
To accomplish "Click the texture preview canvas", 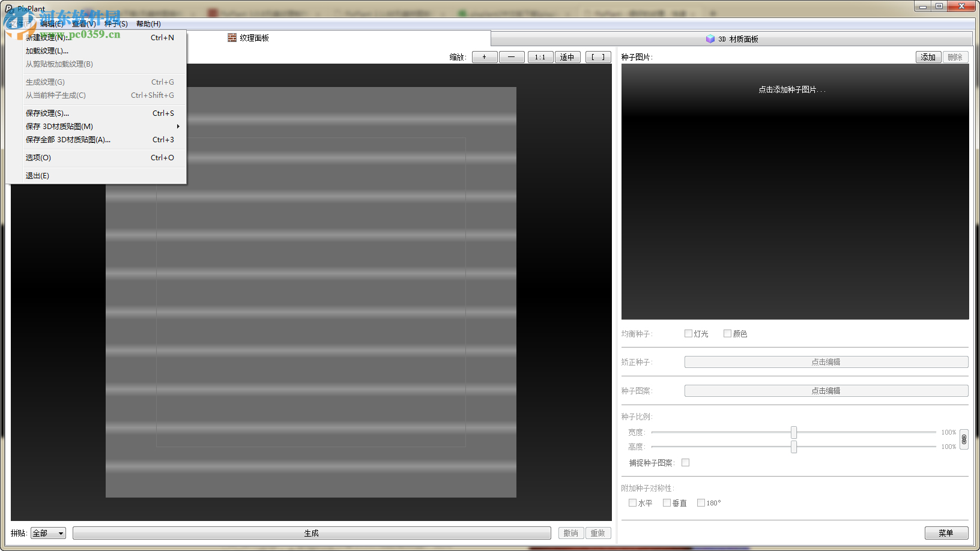I will point(311,292).
